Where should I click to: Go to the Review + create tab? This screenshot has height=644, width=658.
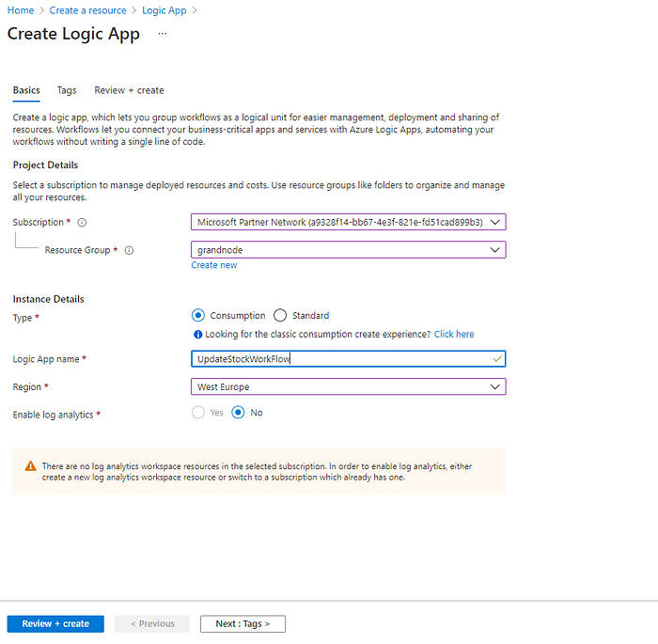[129, 90]
